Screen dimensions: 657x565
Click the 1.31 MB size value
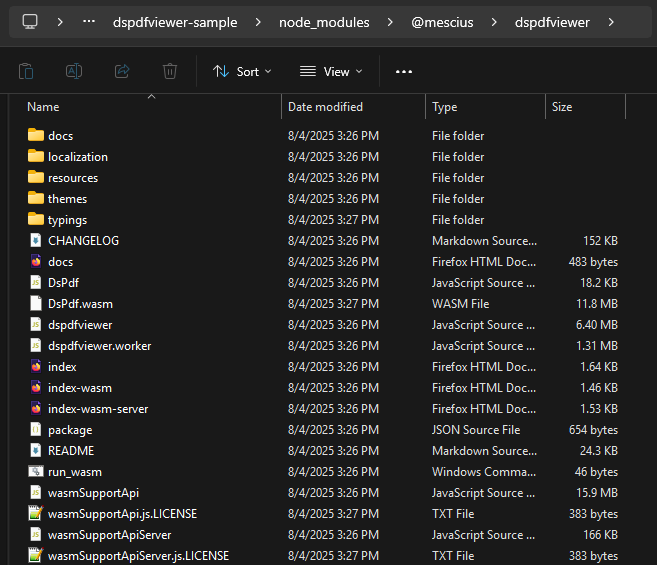pos(597,345)
